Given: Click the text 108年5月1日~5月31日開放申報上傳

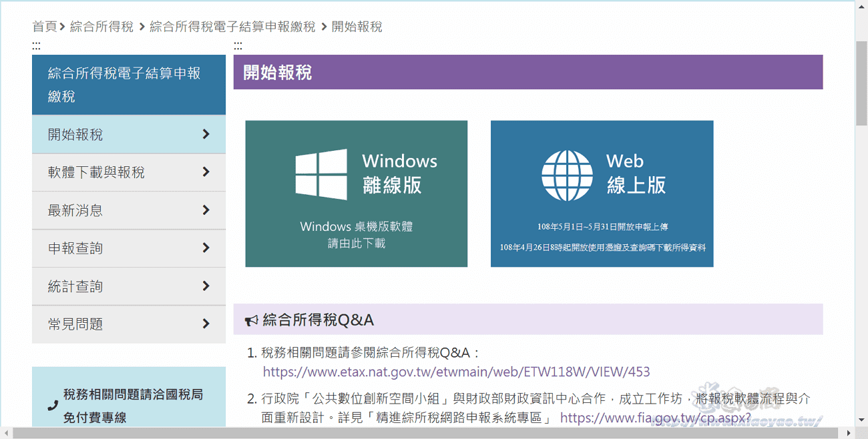Looking at the screenshot, I should tap(603, 227).
